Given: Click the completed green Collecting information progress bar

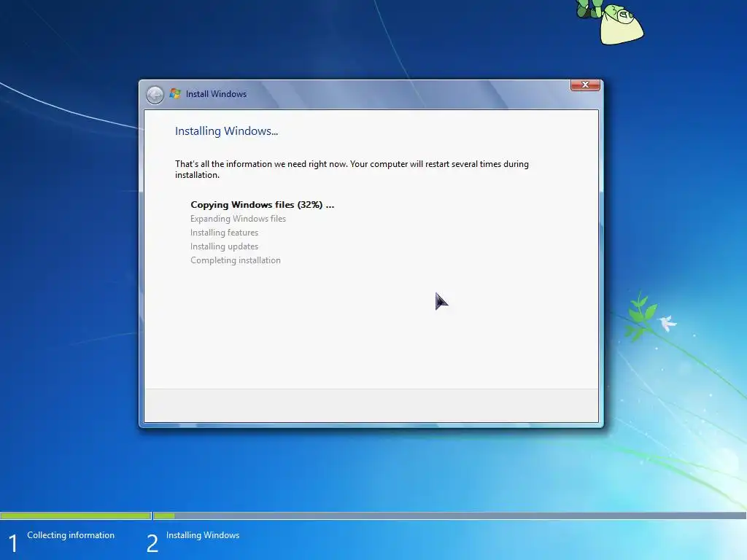Looking at the screenshot, I should pos(76,516).
